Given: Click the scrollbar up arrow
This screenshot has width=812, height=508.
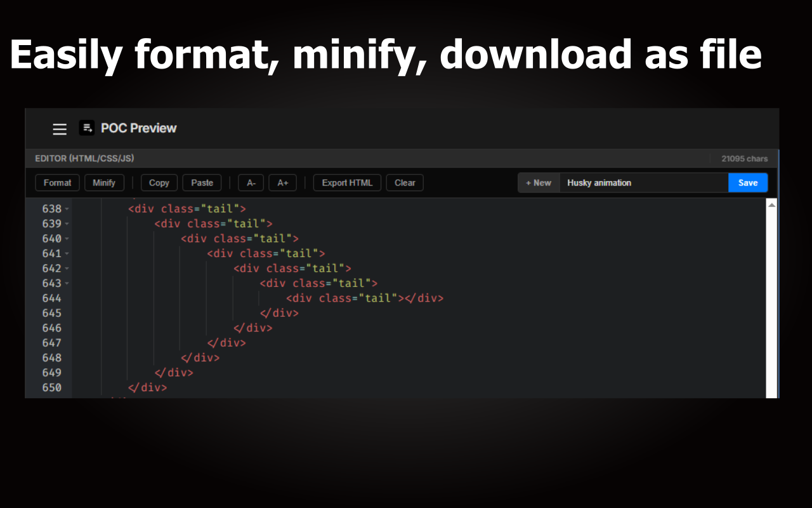Looking at the screenshot, I should click(x=771, y=204).
